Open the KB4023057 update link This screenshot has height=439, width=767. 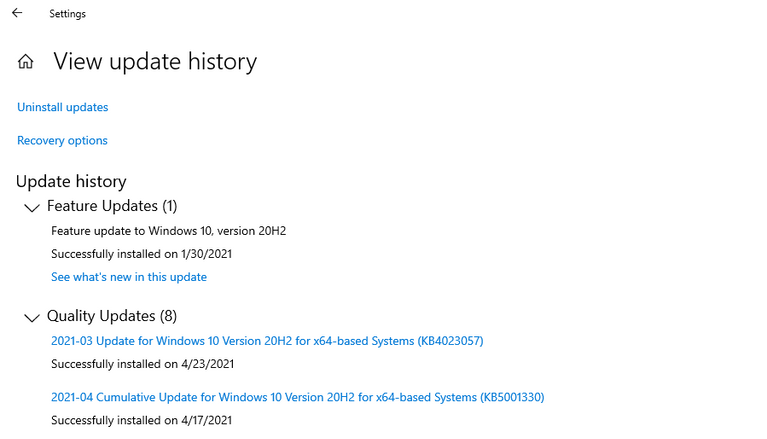pos(267,341)
